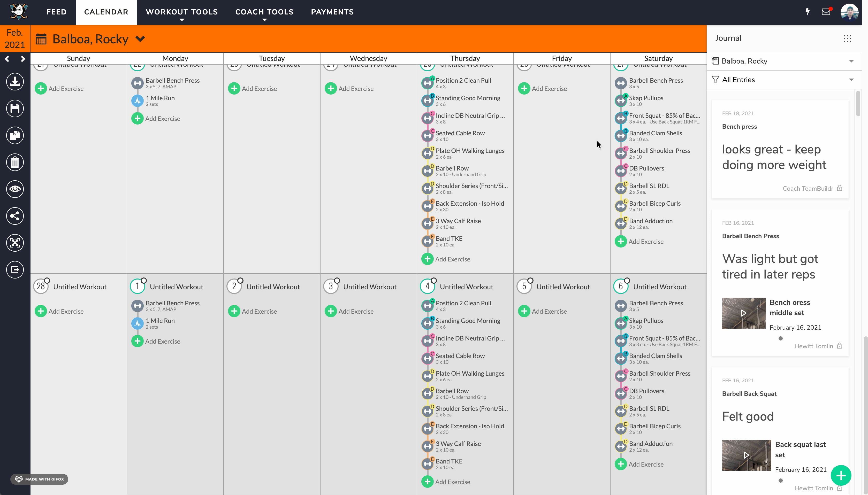Image resolution: width=868 pixels, height=495 pixels.
Task: Open the All Entries filter dropdown
Action: pos(784,80)
